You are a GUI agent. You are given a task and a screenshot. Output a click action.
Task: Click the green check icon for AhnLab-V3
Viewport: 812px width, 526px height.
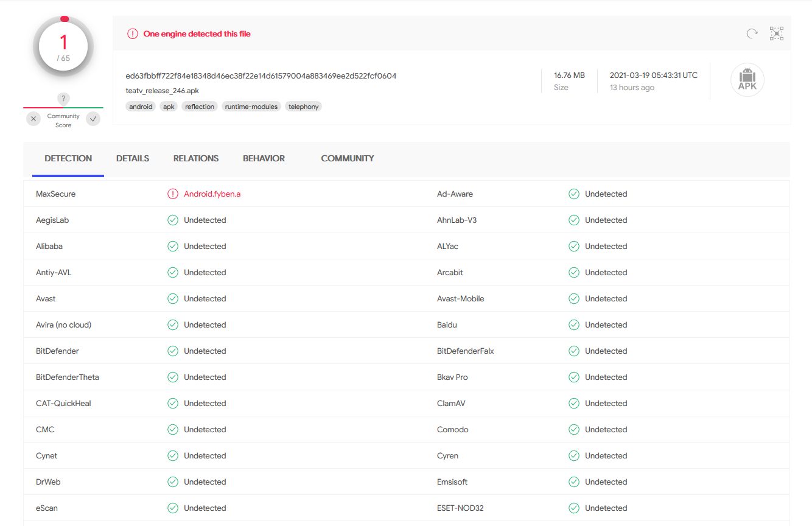(574, 220)
